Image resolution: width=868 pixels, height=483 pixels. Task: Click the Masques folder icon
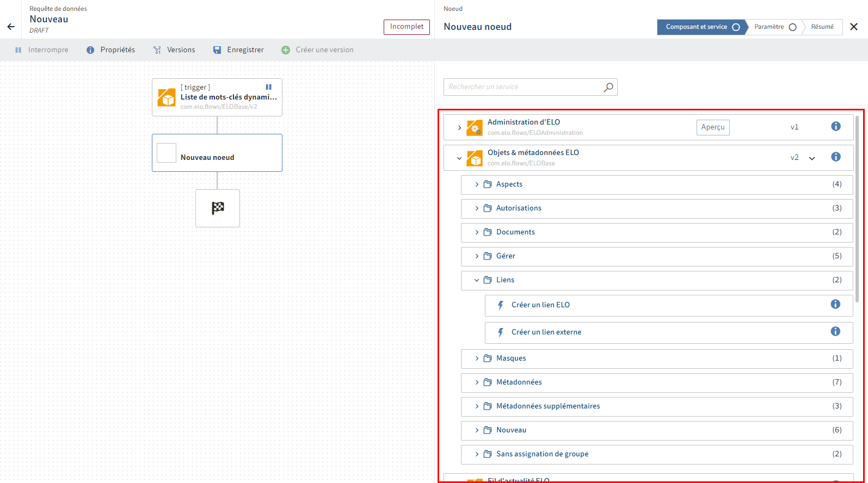pyautogui.click(x=488, y=358)
